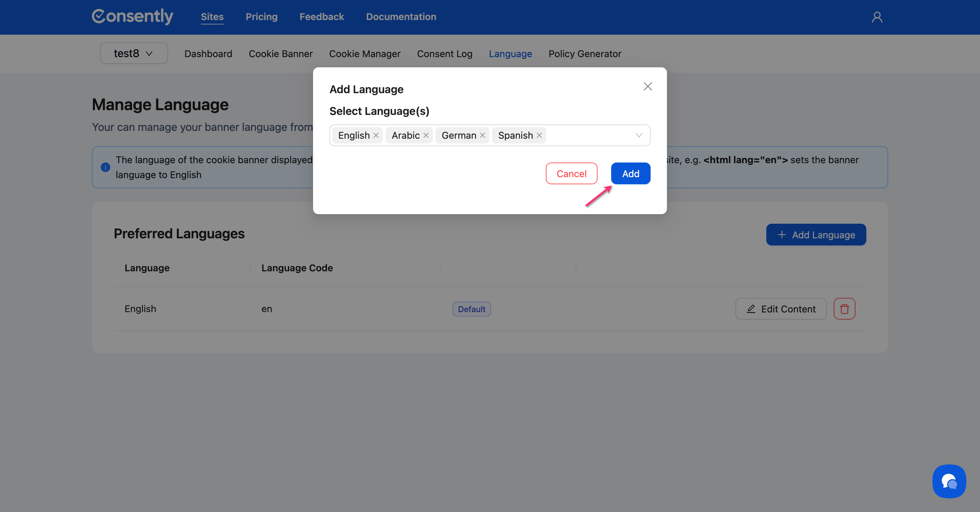Click inside the Select Language(s) field

point(590,135)
